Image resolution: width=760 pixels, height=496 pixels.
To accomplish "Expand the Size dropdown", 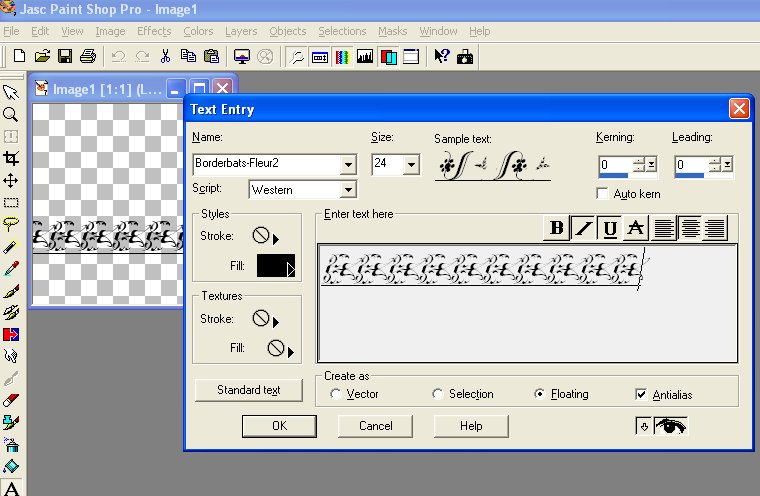I will 412,165.
